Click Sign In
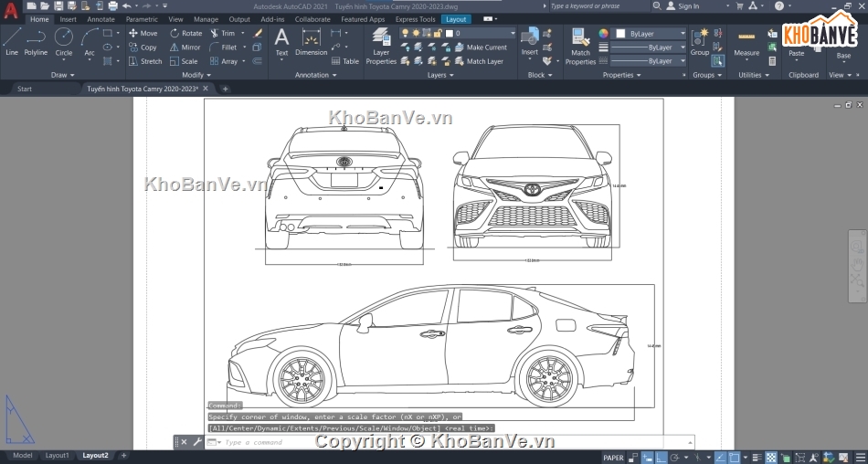The image size is (868, 464). tap(683, 6)
